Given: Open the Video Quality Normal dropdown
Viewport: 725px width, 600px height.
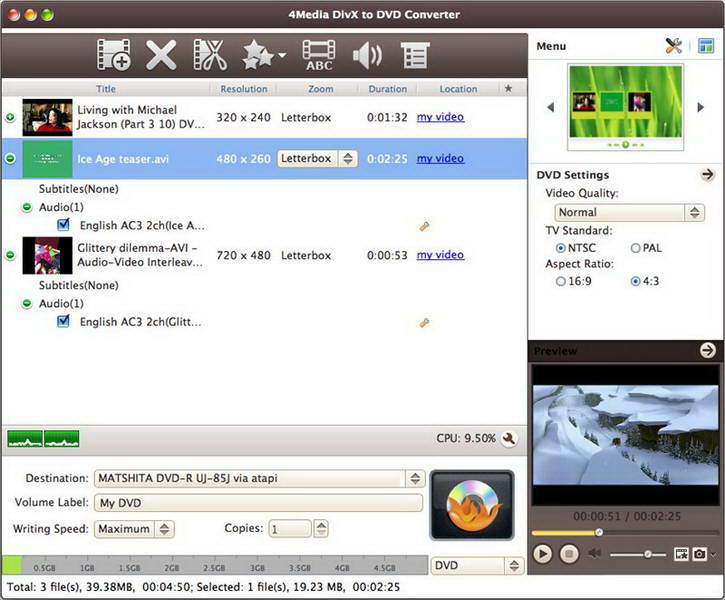Looking at the screenshot, I should [629, 213].
